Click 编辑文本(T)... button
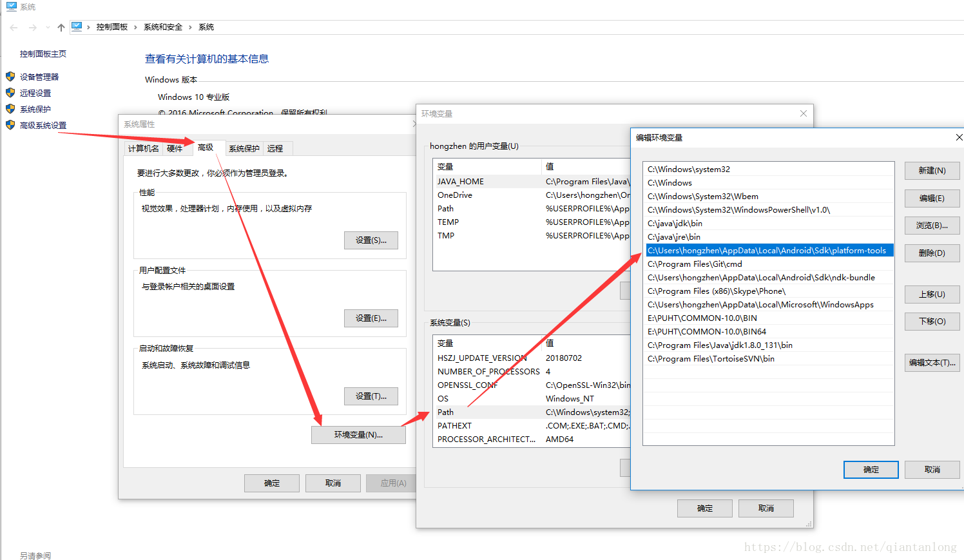The height and width of the screenshot is (560, 964). coord(932,363)
